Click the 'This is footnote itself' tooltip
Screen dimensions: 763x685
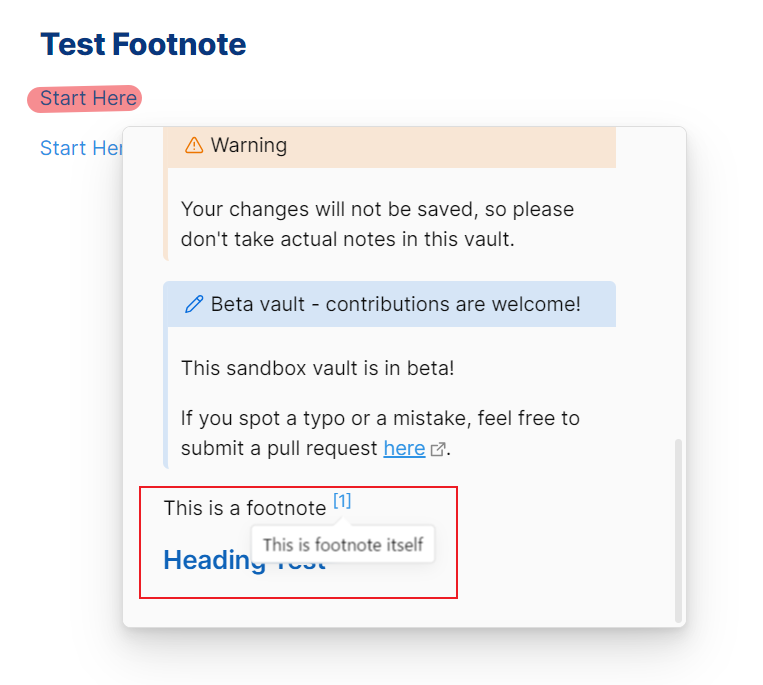point(343,545)
